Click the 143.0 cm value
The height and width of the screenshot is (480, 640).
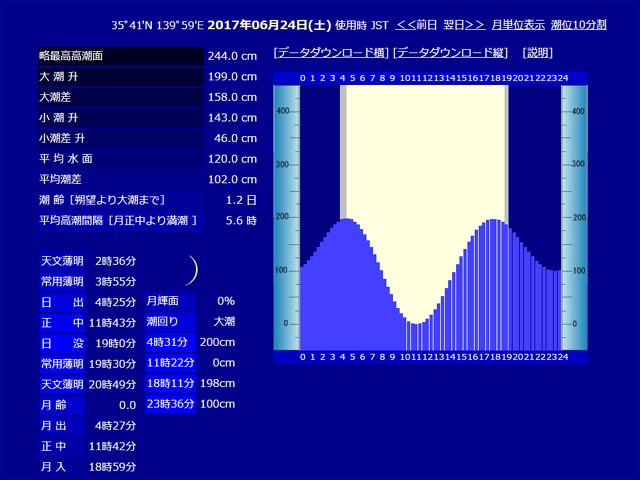[x=232, y=118]
